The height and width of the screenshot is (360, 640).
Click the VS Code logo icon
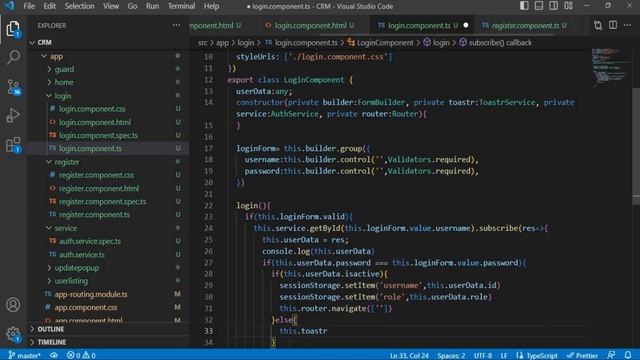9,6
